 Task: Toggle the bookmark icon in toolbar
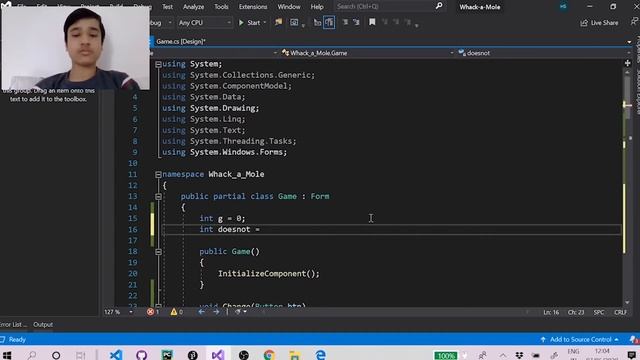pos(372,22)
